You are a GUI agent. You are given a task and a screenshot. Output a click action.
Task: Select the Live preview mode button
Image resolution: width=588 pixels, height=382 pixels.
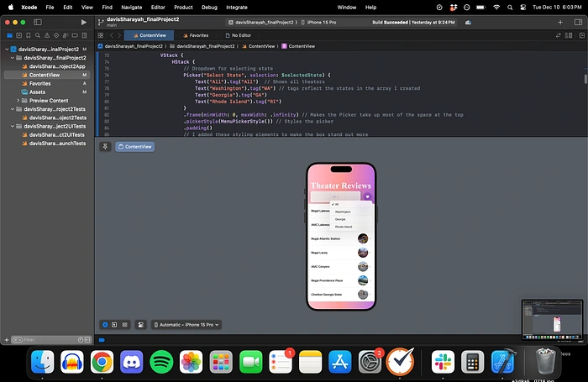pos(105,324)
